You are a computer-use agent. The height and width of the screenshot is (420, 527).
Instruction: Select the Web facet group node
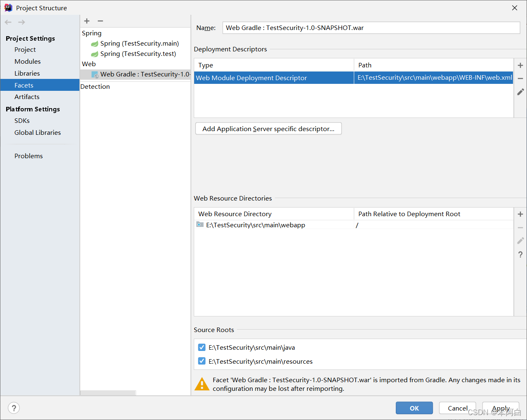pos(89,64)
